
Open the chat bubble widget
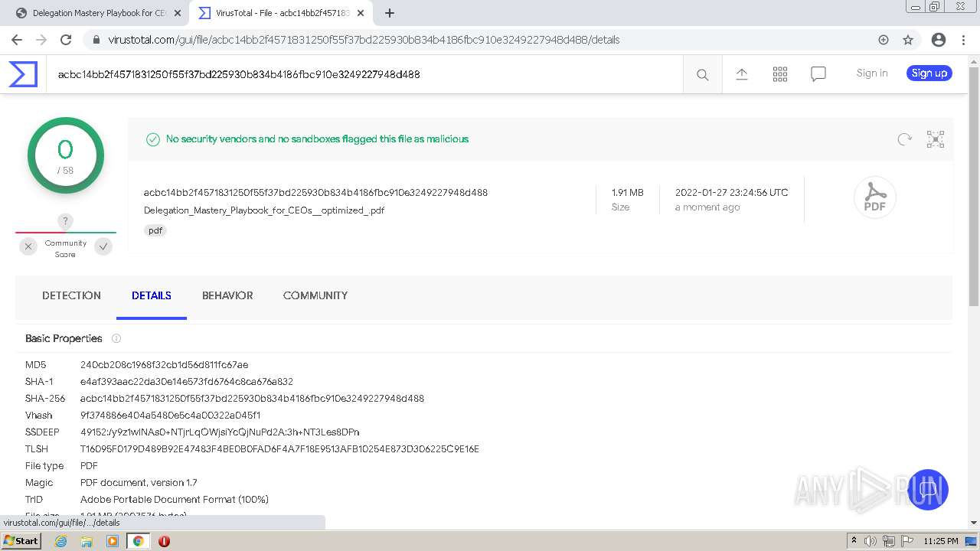click(x=928, y=490)
